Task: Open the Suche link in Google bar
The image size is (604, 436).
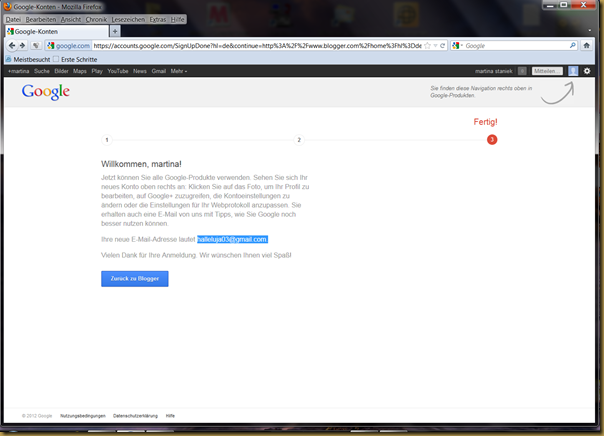Action: click(42, 71)
